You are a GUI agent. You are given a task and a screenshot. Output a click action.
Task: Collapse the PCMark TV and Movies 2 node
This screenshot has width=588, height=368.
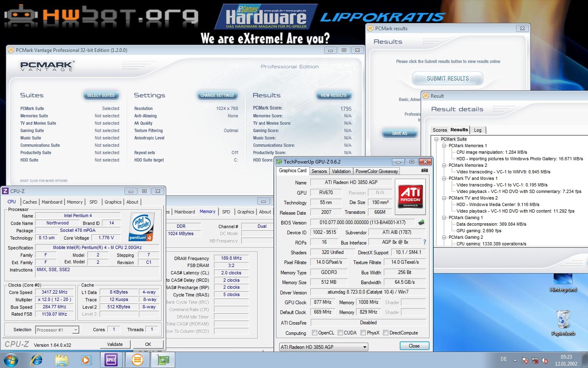coord(444,198)
